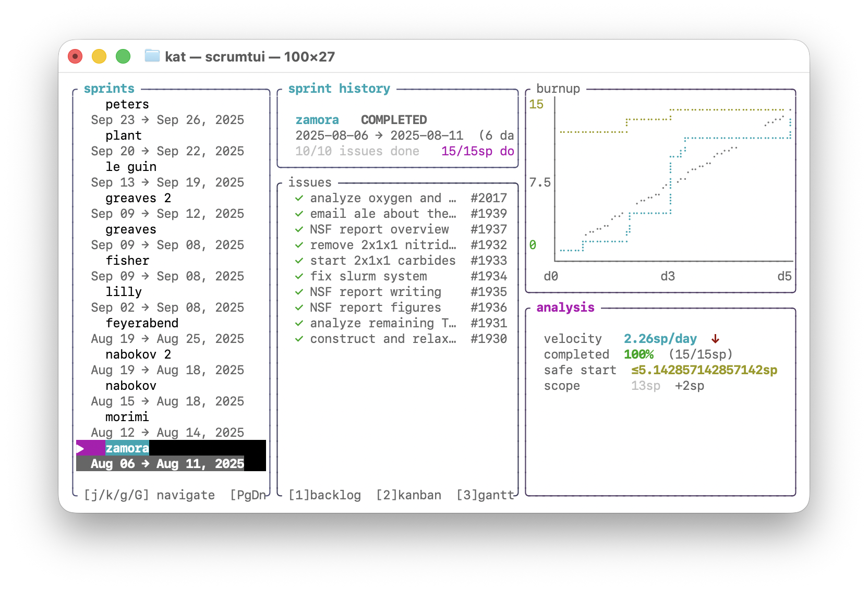Click the checkmark for issue #1932
Image resolution: width=868 pixels, height=590 pixels.
click(299, 245)
